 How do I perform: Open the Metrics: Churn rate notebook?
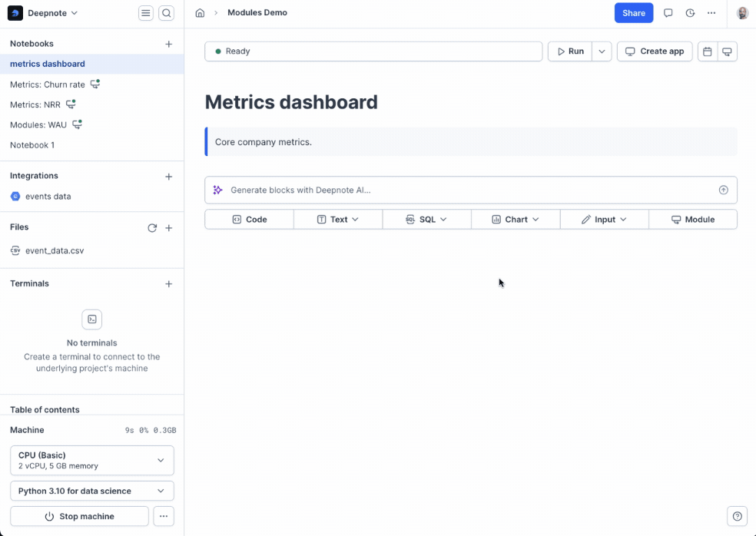[48, 84]
